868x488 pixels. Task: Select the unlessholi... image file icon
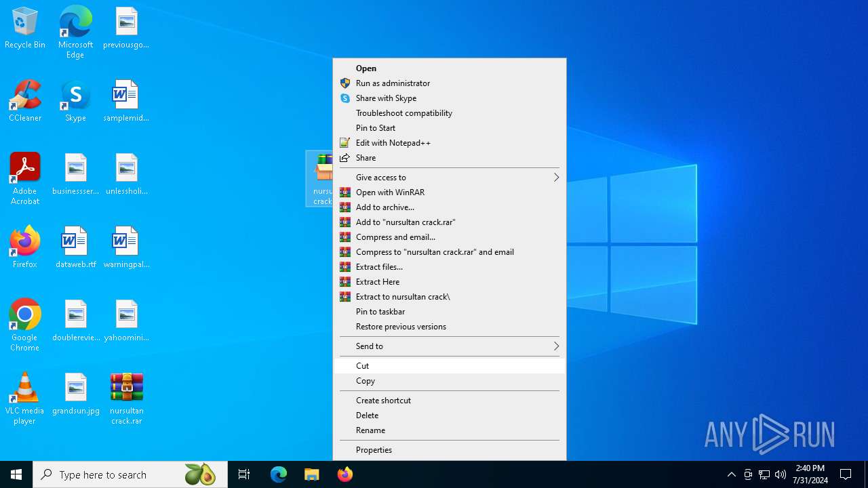click(x=126, y=175)
